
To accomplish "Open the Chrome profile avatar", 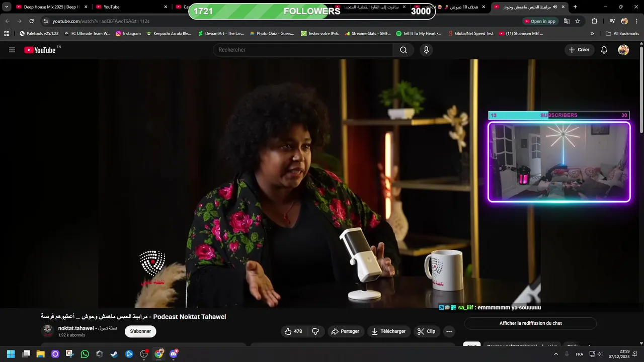I will (x=624, y=21).
